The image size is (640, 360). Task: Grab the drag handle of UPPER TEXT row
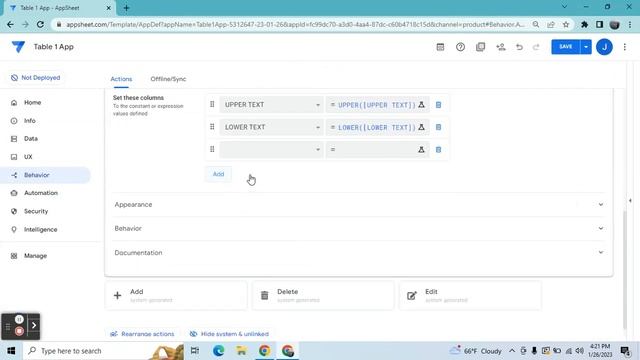pyautogui.click(x=212, y=104)
